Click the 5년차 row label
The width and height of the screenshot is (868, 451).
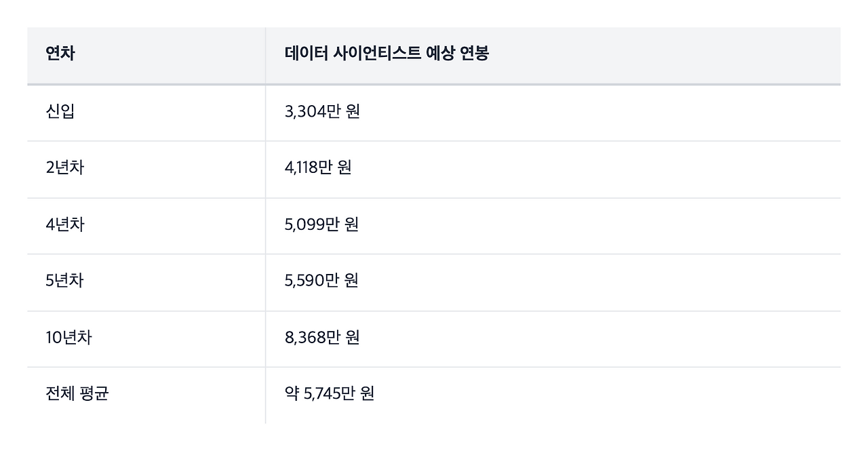coord(65,281)
